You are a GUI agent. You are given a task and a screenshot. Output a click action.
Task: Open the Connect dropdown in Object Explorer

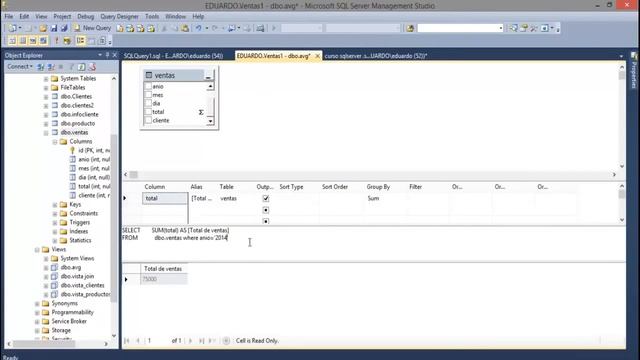[x=20, y=67]
